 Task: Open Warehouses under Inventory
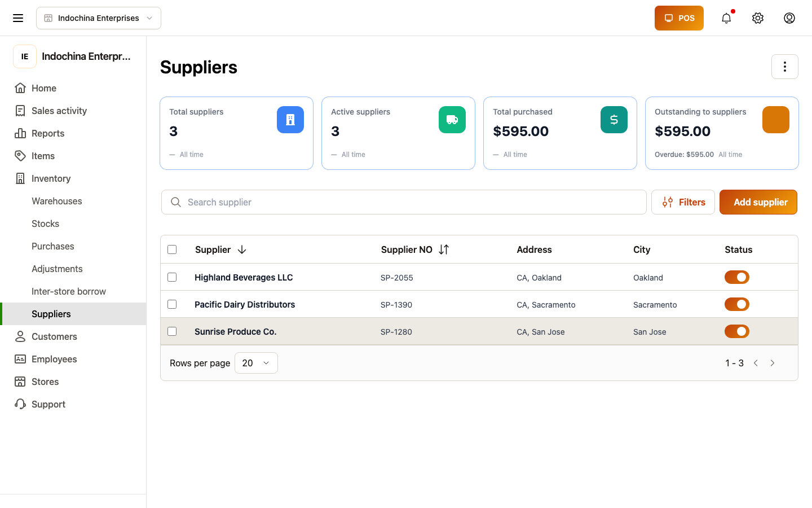pos(73,201)
